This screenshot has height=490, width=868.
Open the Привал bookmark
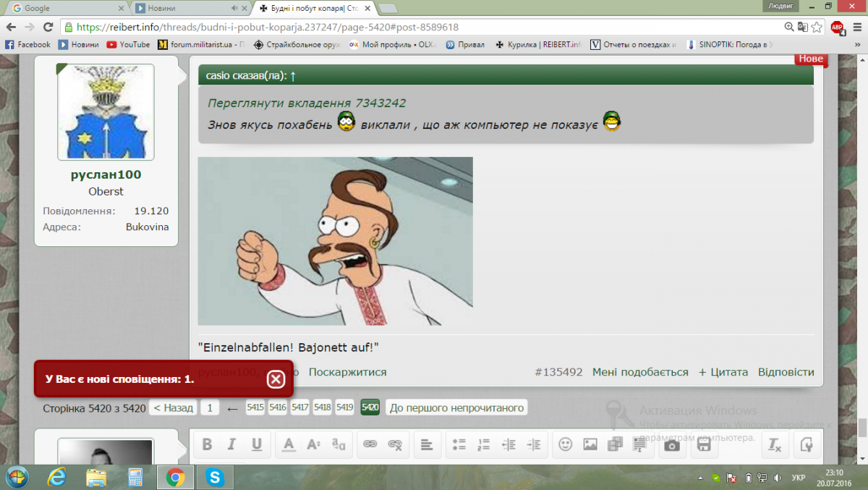point(465,44)
